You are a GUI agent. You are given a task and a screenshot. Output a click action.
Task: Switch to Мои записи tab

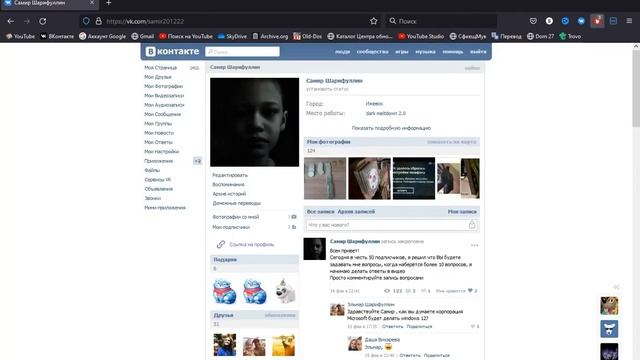coord(462,211)
